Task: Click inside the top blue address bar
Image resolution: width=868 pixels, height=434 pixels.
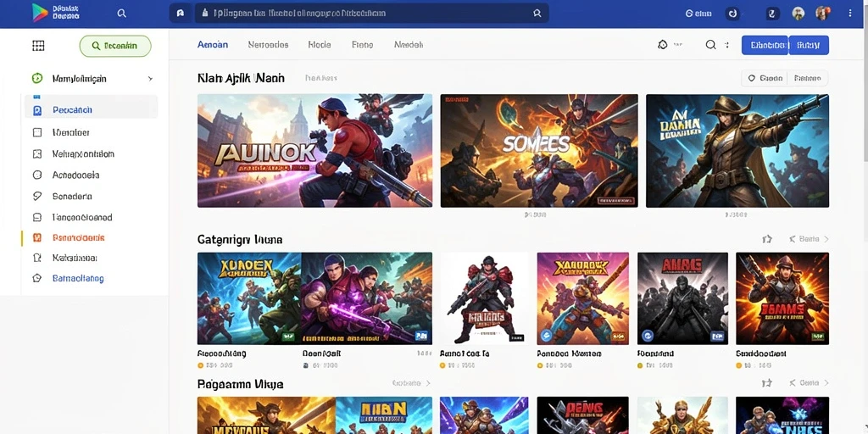Action: point(371,14)
